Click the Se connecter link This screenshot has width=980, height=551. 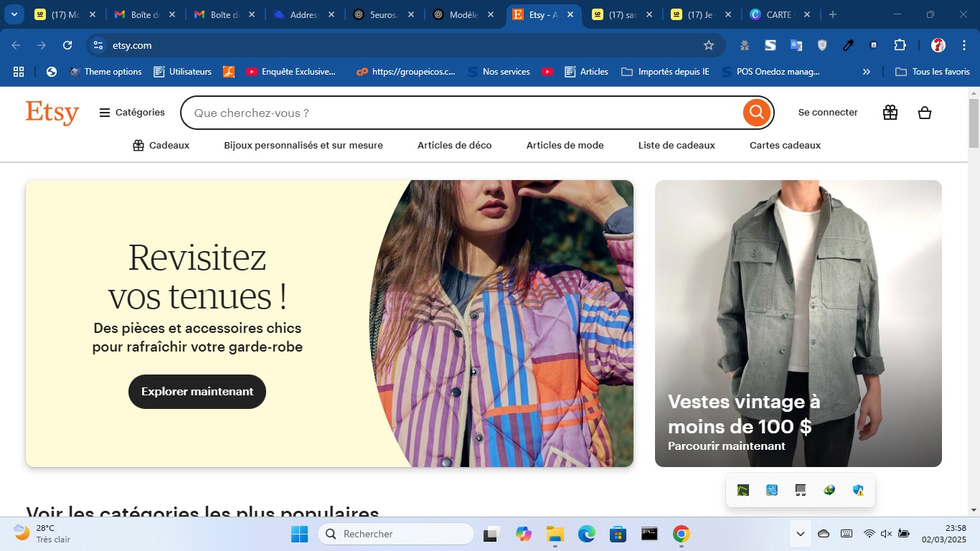coord(828,113)
